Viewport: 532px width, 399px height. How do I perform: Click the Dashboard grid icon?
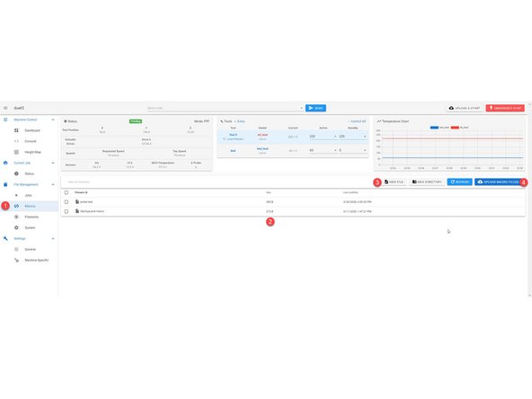[x=16, y=130]
